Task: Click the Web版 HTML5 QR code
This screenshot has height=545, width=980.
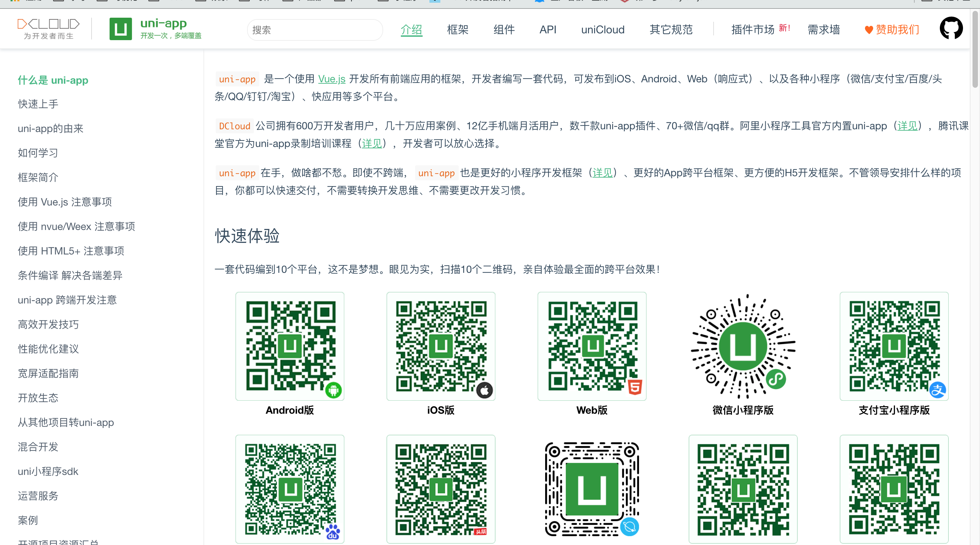Action: coord(592,346)
